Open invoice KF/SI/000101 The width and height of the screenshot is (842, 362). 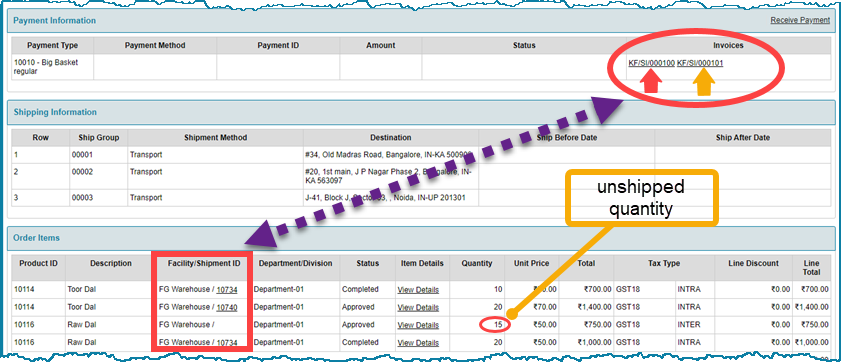pos(700,63)
